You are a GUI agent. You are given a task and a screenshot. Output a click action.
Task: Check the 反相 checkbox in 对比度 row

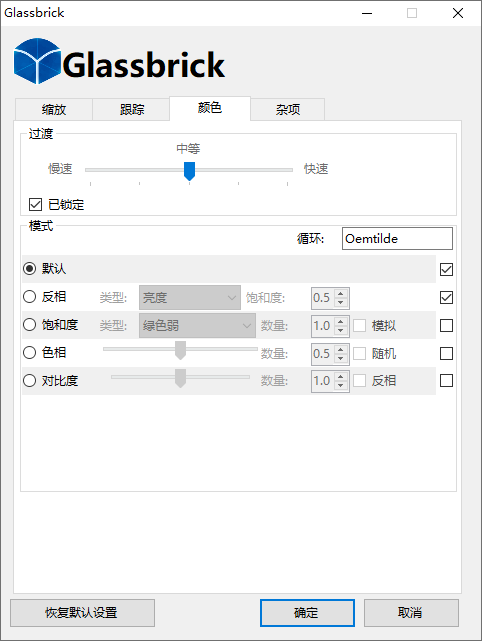(359, 381)
